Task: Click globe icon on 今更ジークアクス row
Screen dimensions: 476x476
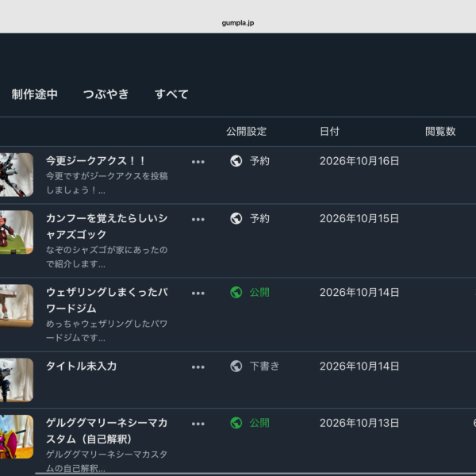Action: [236, 161]
